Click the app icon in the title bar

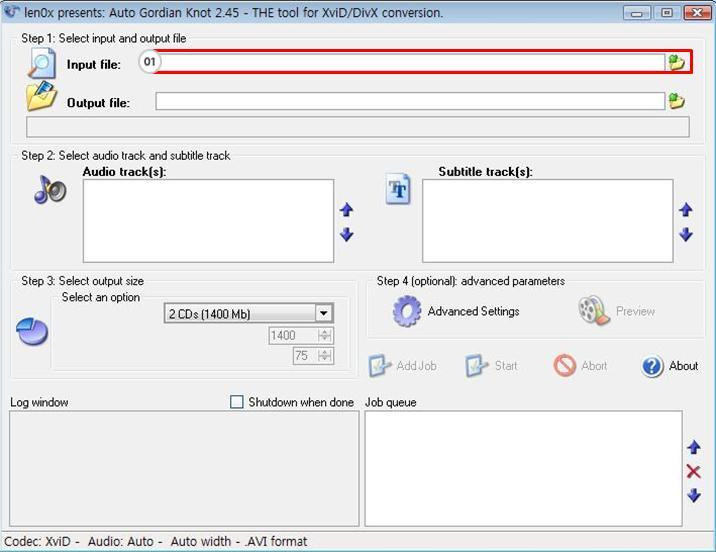point(11,11)
